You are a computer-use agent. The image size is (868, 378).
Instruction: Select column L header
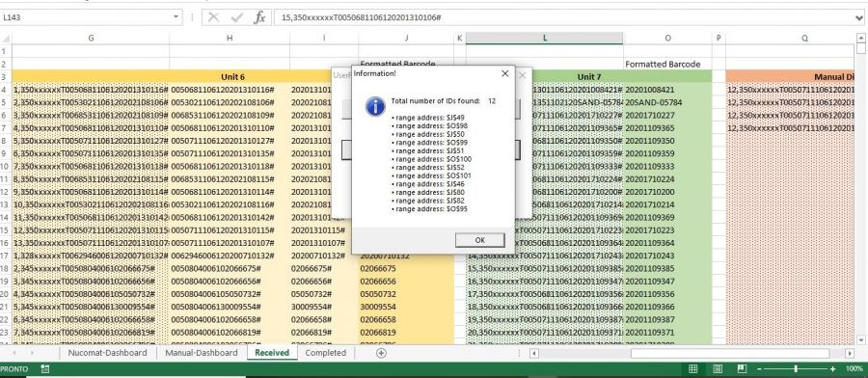tap(545, 38)
